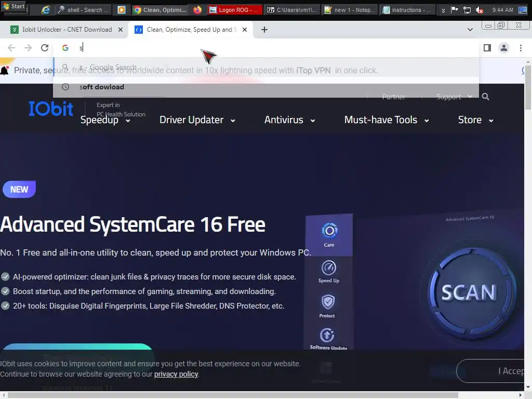
Task: Expand the Speedup menu
Action: 105,120
